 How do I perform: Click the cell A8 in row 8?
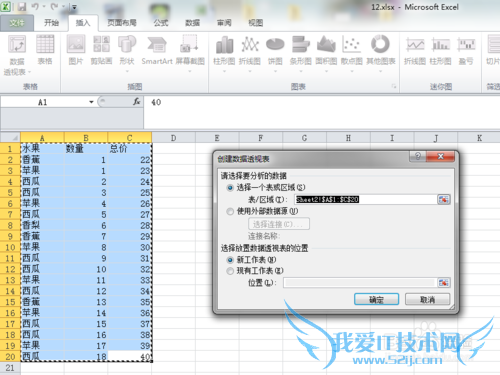point(42,225)
